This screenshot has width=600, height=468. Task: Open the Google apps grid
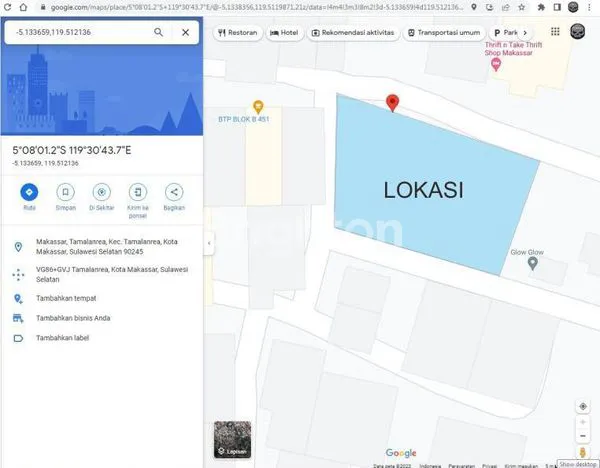(555, 32)
